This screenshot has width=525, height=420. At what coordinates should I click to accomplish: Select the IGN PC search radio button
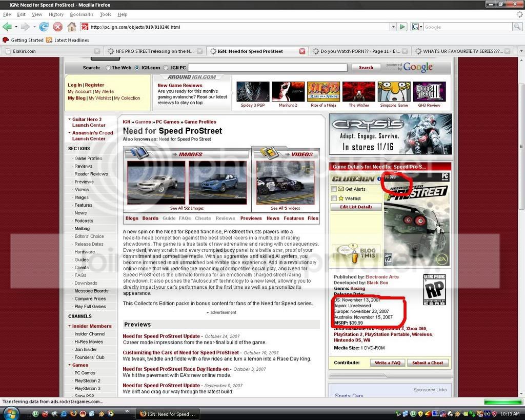[x=166, y=68]
